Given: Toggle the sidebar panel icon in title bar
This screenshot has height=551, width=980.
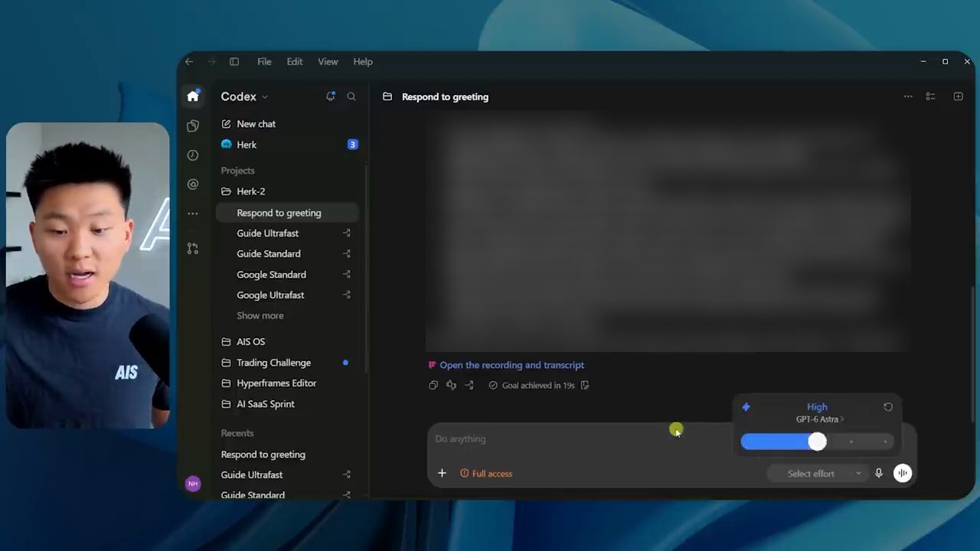Looking at the screenshot, I should click(x=234, y=61).
